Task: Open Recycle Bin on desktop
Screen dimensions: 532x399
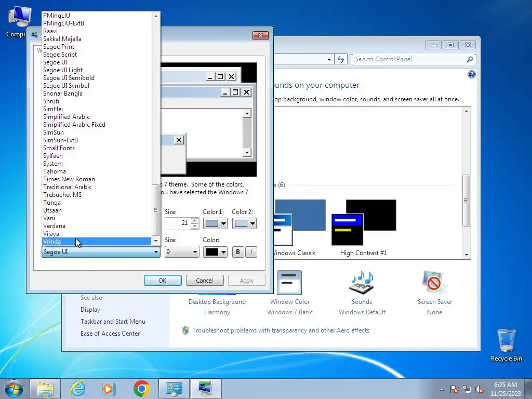Action: click(506, 345)
